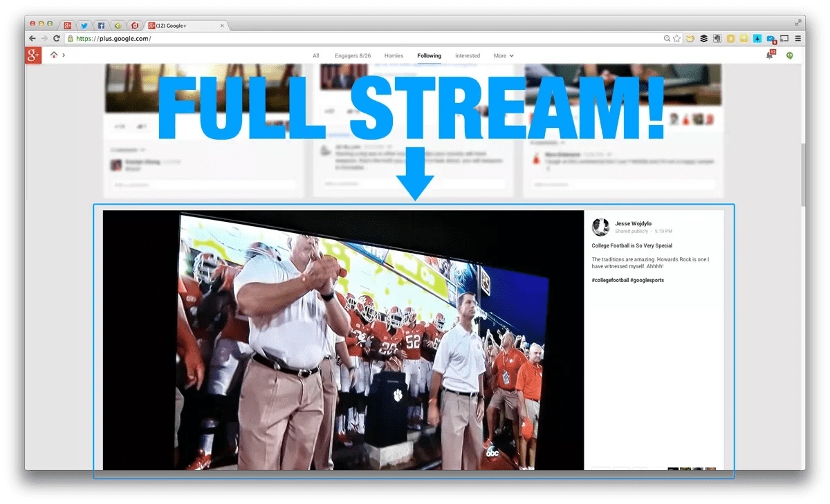830x504 pixels.
Task: Click Jesse Wojdylo's avatar photo
Action: click(600, 227)
